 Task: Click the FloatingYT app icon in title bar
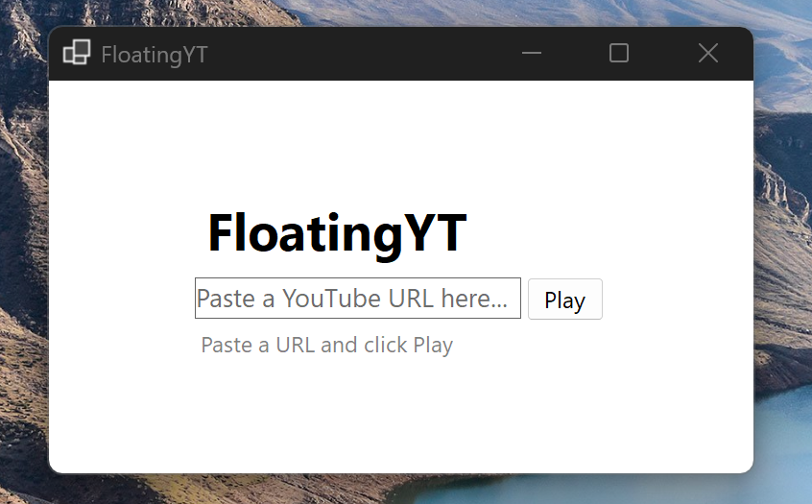pos(77,52)
